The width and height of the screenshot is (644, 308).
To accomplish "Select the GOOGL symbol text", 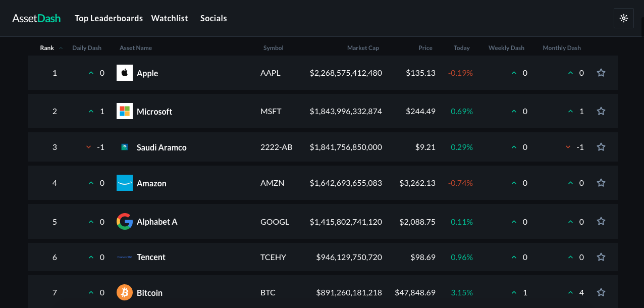I will click(275, 221).
